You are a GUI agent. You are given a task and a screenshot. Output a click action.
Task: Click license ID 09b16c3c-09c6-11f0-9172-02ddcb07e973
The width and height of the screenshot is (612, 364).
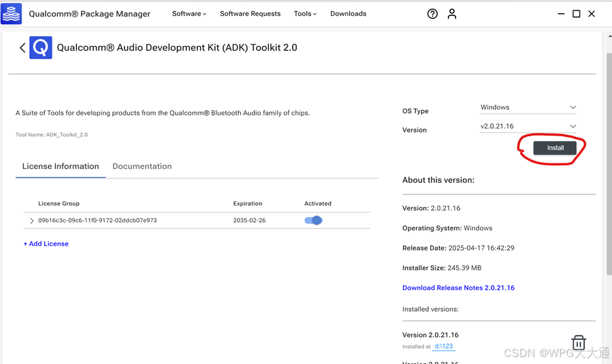pyautogui.click(x=97, y=220)
